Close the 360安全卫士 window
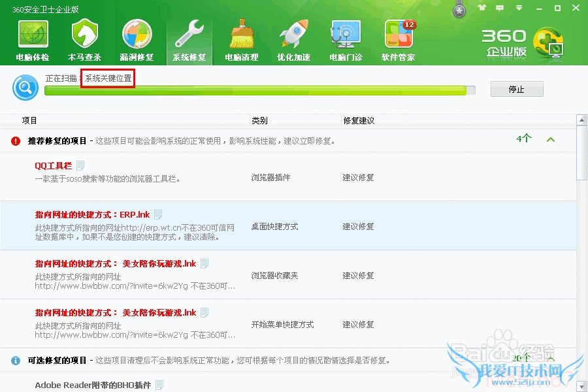The image size is (588, 392). click(x=576, y=8)
